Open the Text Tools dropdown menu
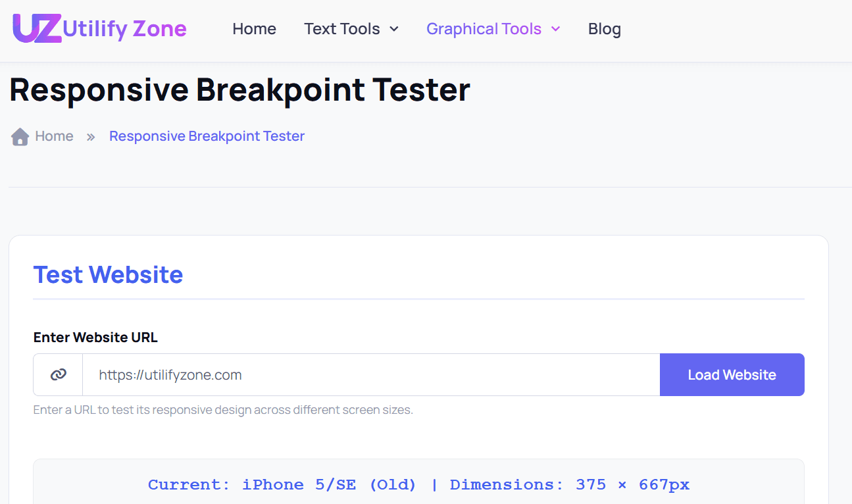852x504 pixels. (x=341, y=29)
